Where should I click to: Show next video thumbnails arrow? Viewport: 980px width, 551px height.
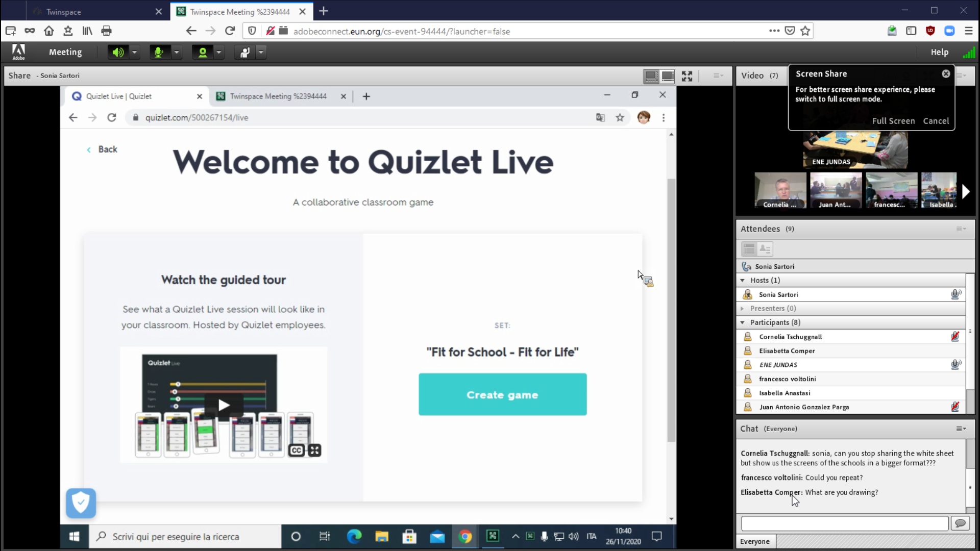(x=965, y=192)
